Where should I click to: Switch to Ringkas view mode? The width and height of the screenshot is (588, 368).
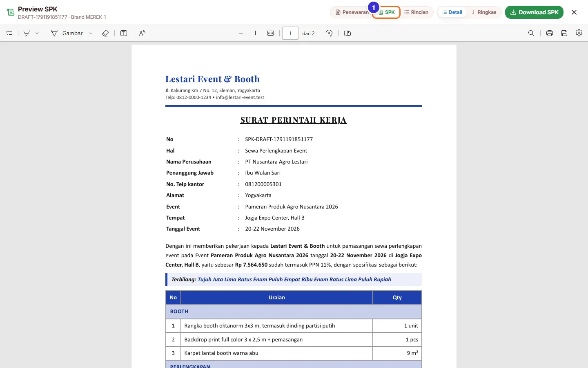coord(484,12)
